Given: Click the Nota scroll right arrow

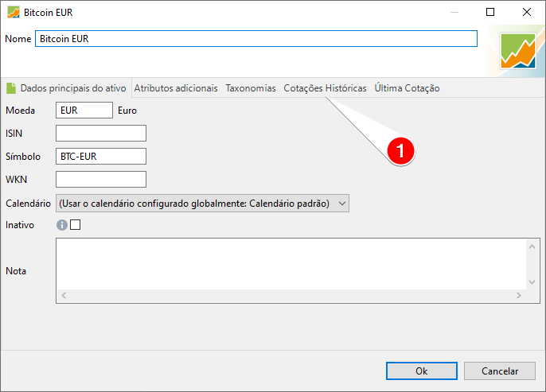Looking at the screenshot, I should [518, 295].
